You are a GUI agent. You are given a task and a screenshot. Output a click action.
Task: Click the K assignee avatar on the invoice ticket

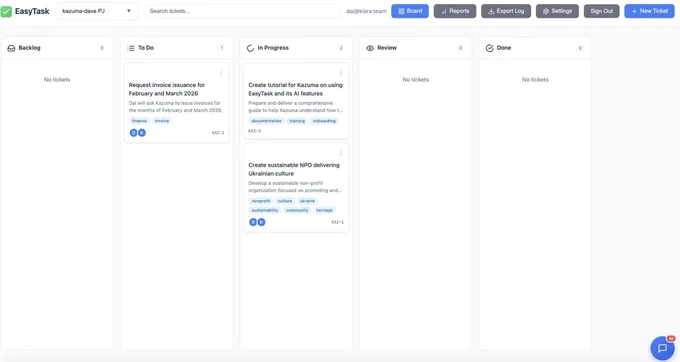pos(142,133)
